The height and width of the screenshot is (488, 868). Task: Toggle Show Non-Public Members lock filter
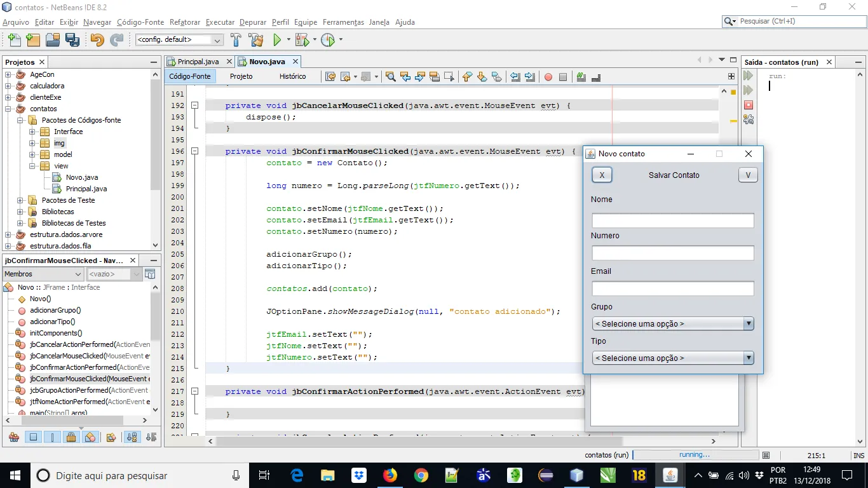(x=71, y=437)
